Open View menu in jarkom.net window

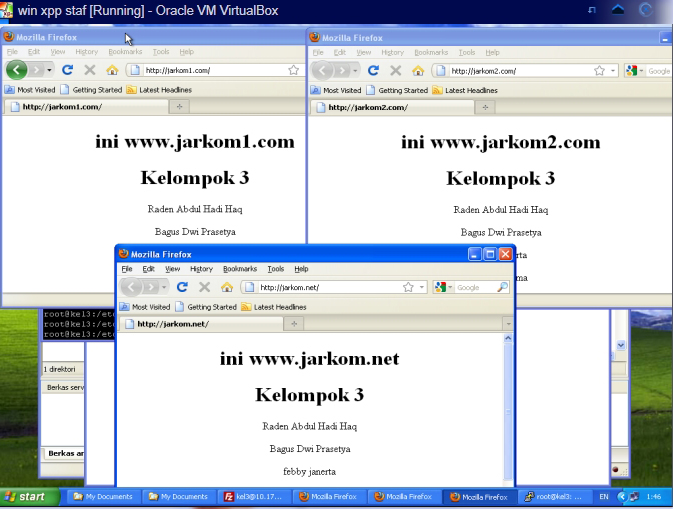pos(173,269)
